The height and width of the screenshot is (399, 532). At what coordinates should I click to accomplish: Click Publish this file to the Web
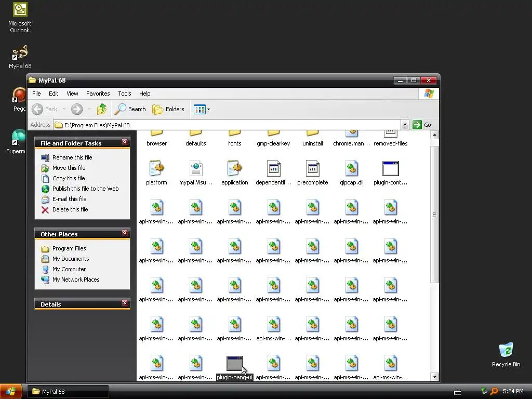point(79,189)
